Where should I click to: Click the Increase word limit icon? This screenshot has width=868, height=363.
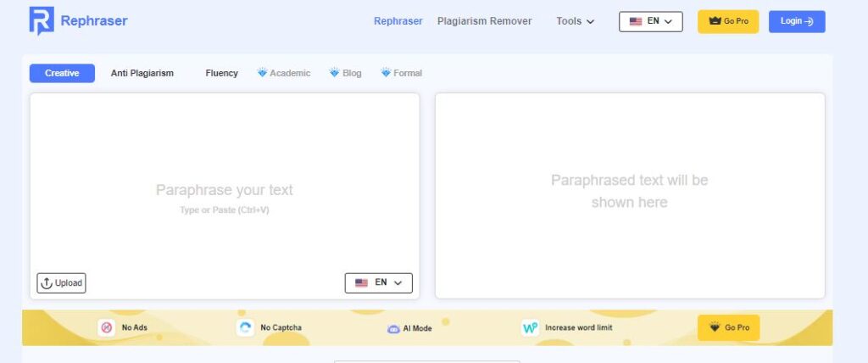click(531, 327)
